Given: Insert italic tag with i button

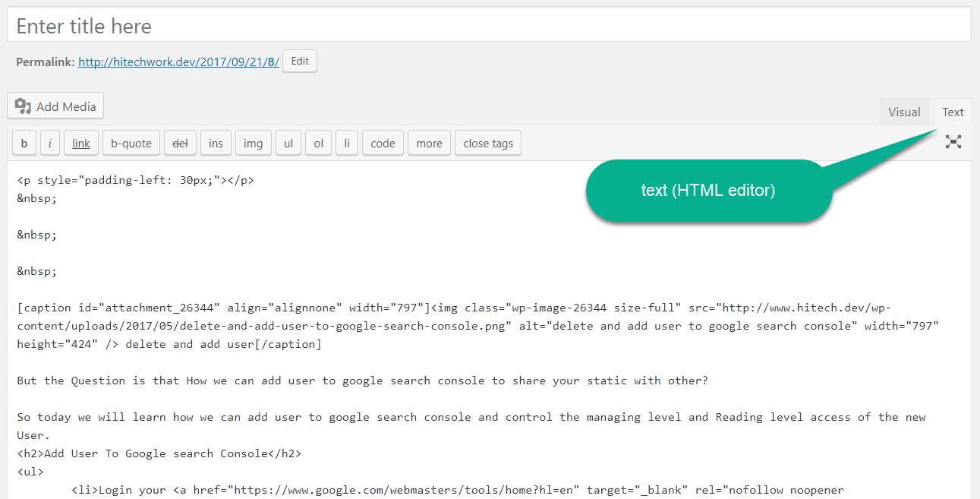Looking at the screenshot, I should click(x=50, y=143).
